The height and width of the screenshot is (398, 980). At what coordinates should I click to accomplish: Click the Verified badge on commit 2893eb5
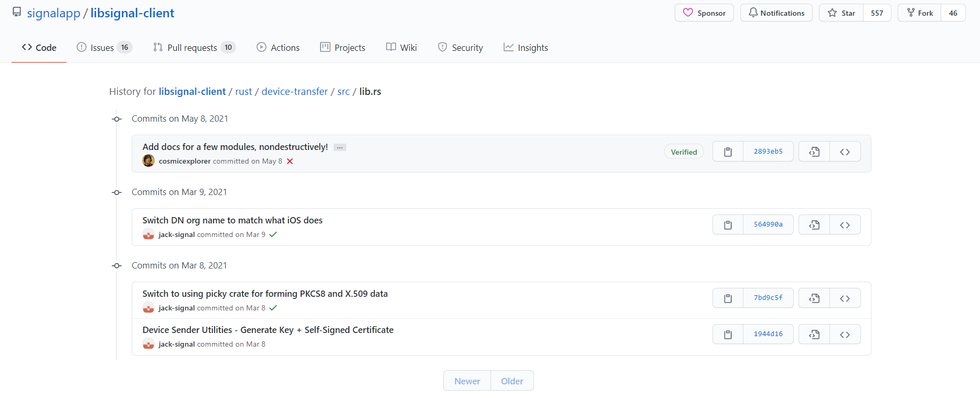684,152
